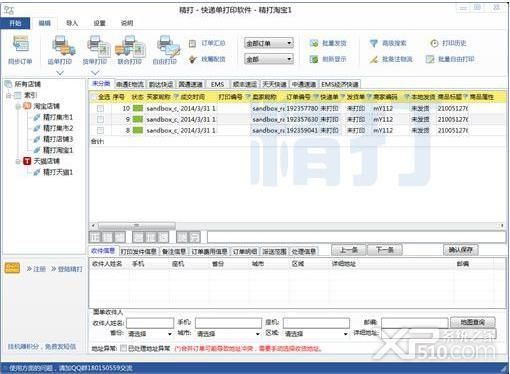510x374 pixels.
Task: Select the EMS courier tab
Action: 217,84
